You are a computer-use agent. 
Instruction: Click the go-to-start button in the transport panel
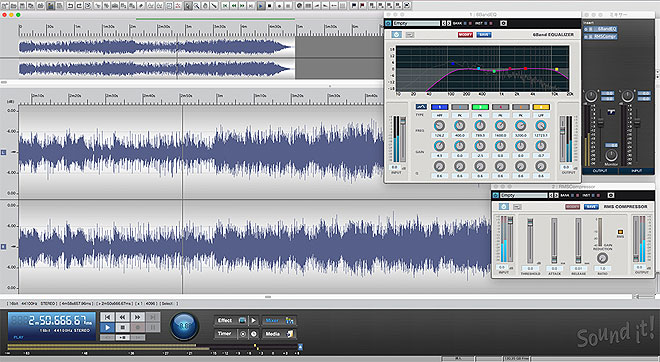(107, 317)
